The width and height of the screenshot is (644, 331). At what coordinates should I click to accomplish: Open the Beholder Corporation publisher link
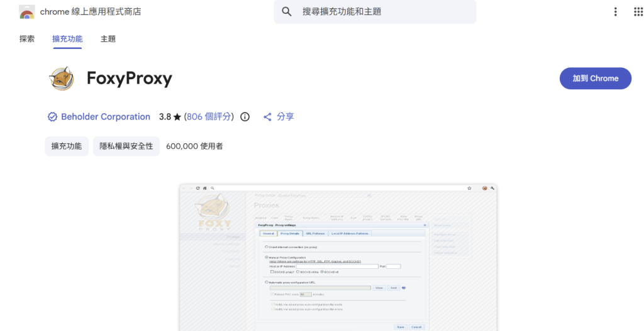tap(106, 117)
